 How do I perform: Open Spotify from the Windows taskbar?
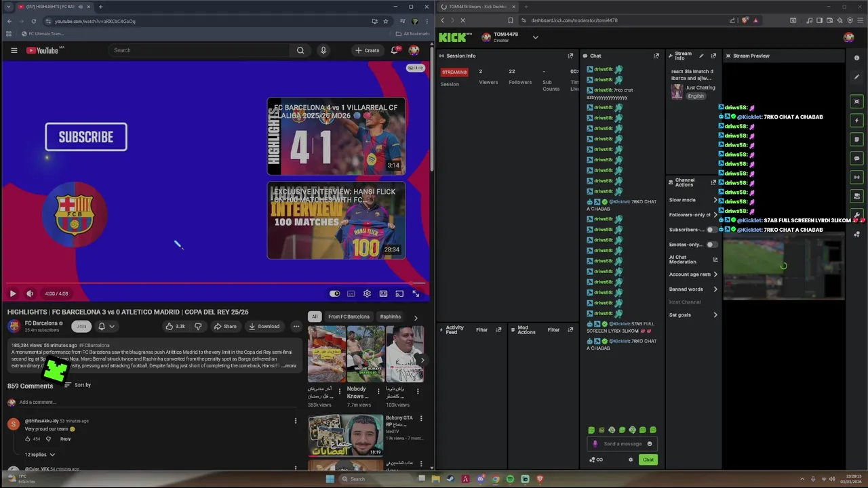coord(510,479)
